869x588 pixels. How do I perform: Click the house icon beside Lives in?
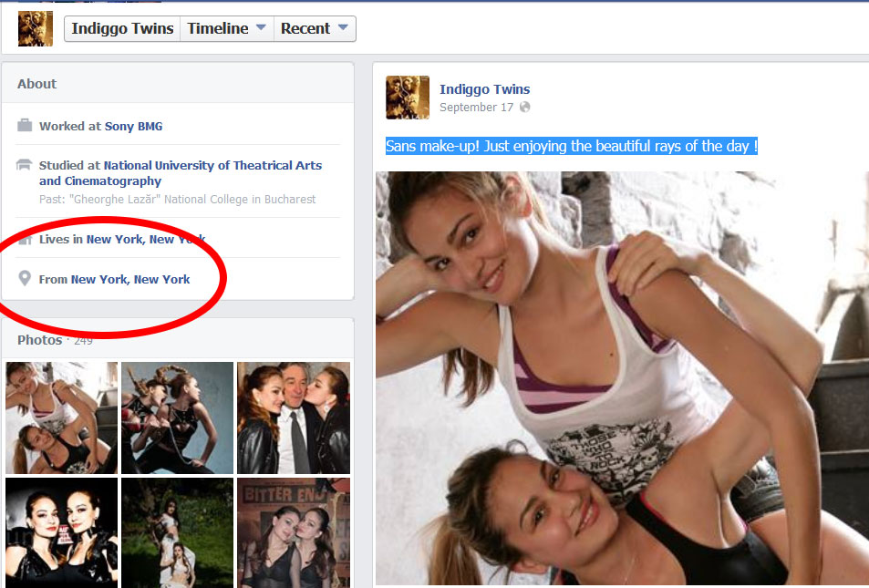pyautogui.click(x=25, y=239)
